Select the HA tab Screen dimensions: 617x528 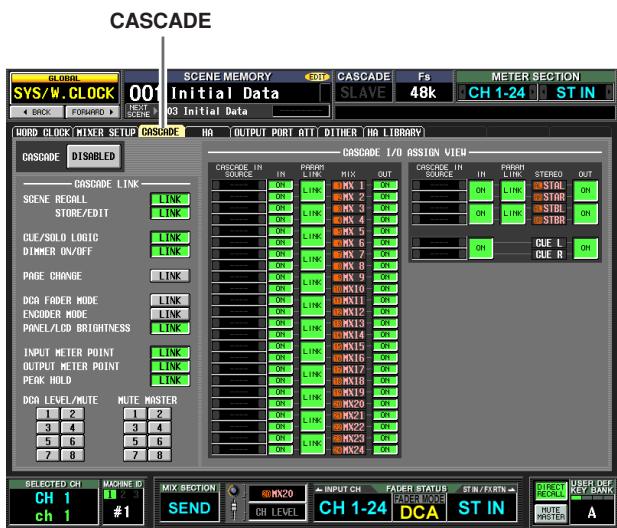[x=207, y=132]
